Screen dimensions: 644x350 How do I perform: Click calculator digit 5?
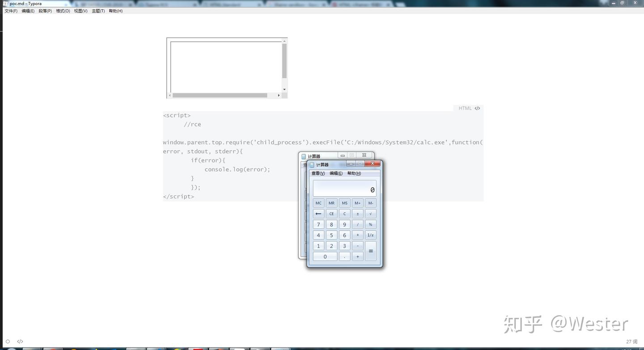(x=331, y=235)
